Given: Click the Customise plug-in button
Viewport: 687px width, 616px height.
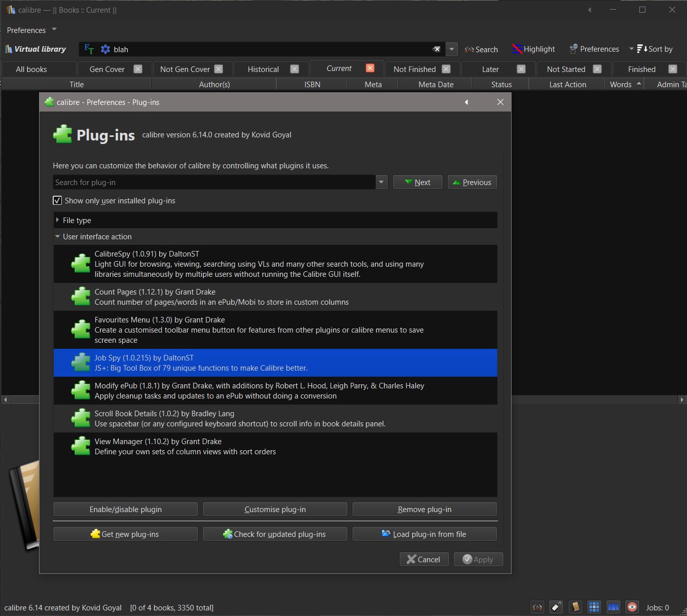Looking at the screenshot, I should tap(275, 509).
